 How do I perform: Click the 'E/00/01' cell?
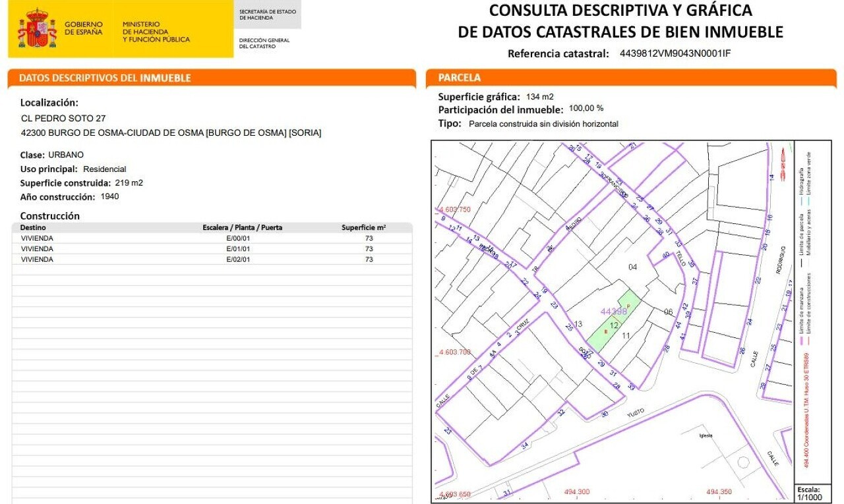(x=239, y=238)
